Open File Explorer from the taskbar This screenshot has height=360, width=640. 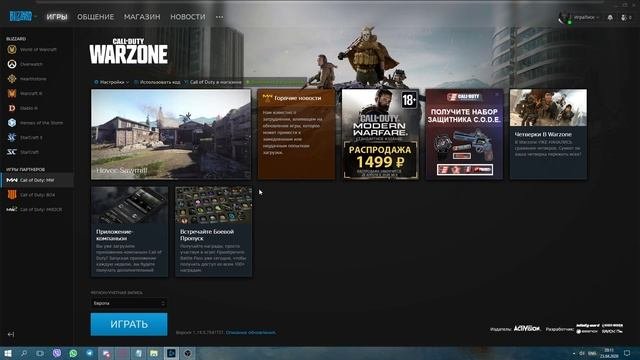(x=154, y=353)
